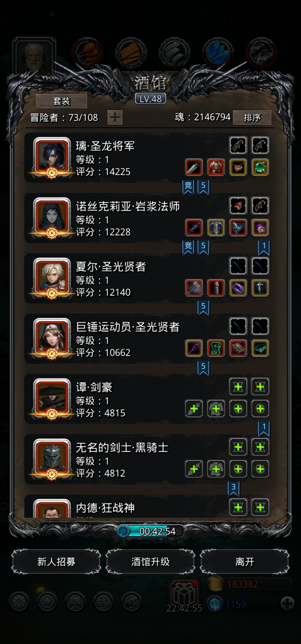Screen dimensions: 301x644
Task: Select the hammer weapon icon of 夏尔·圣光贤者
Action: [194, 288]
